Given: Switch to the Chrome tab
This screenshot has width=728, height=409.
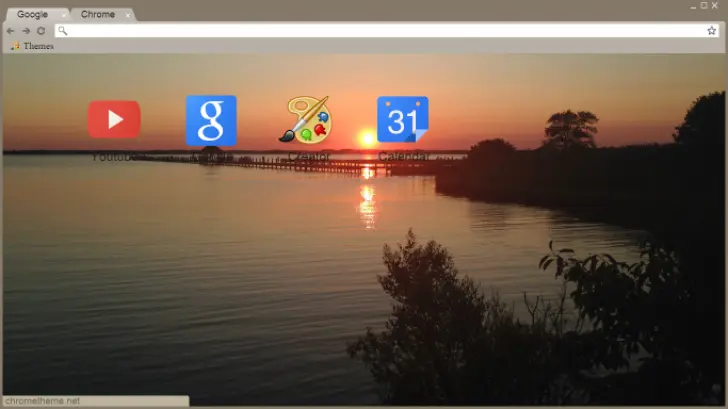Looking at the screenshot, I should [98, 15].
